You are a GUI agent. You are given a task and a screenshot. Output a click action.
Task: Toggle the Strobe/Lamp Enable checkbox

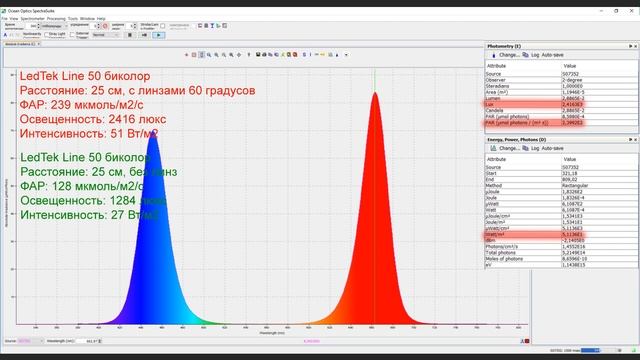pyautogui.click(x=162, y=26)
